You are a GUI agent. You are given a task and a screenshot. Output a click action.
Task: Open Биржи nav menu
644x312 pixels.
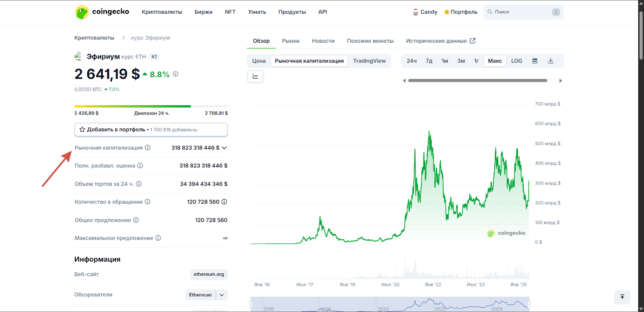coord(204,12)
